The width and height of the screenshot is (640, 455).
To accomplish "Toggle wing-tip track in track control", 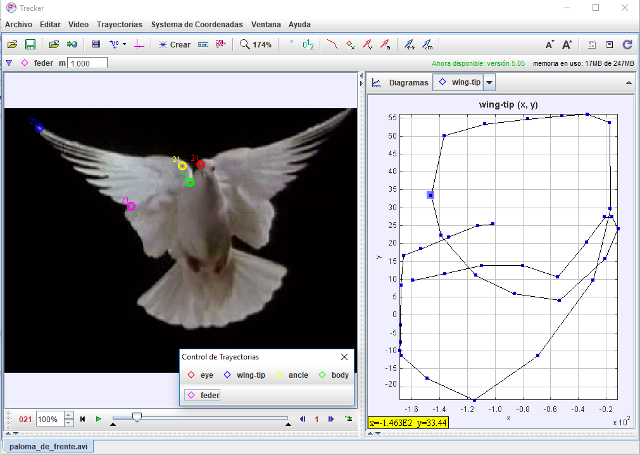I will tap(244, 375).
